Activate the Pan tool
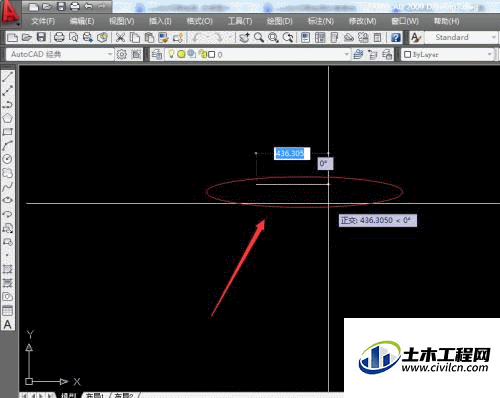The height and width of the screenshot is (398, 500). tap(244, 37)
